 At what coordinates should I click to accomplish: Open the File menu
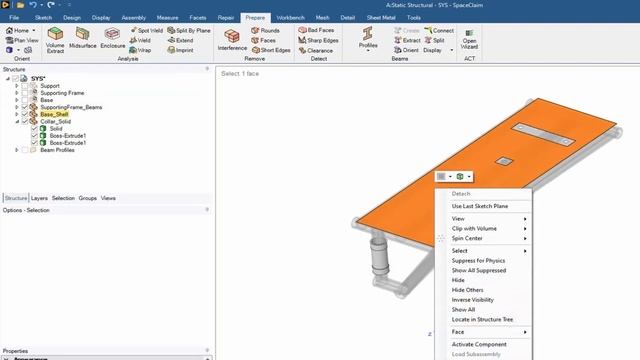coord(14,18)
